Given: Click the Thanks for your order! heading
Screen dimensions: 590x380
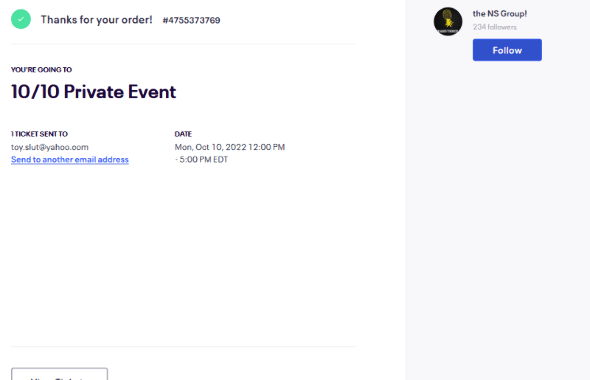Looking at the screenshot, I should coord(97,20).
